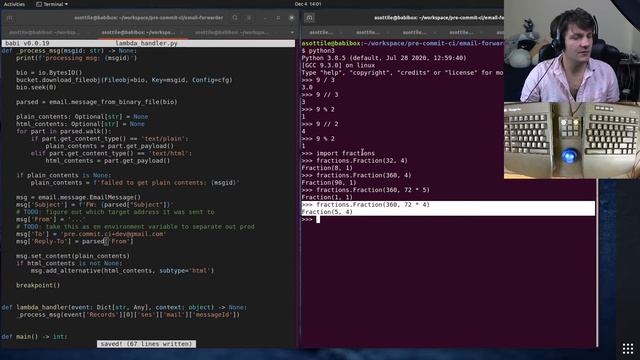The image size is (640, 360).
Task: Click the new tab icon in left terminal window
Action: (x=9, y=18)
